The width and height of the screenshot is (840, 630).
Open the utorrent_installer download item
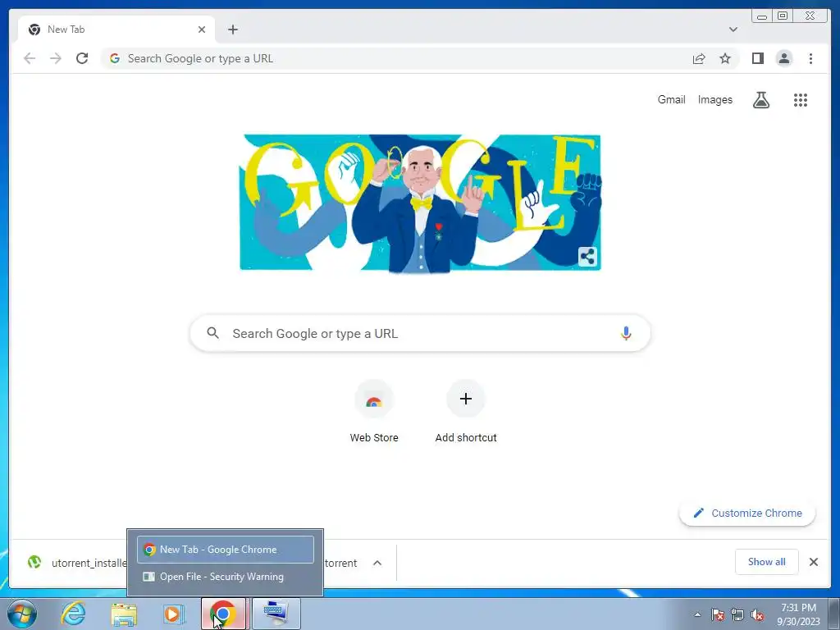(78, 563)
